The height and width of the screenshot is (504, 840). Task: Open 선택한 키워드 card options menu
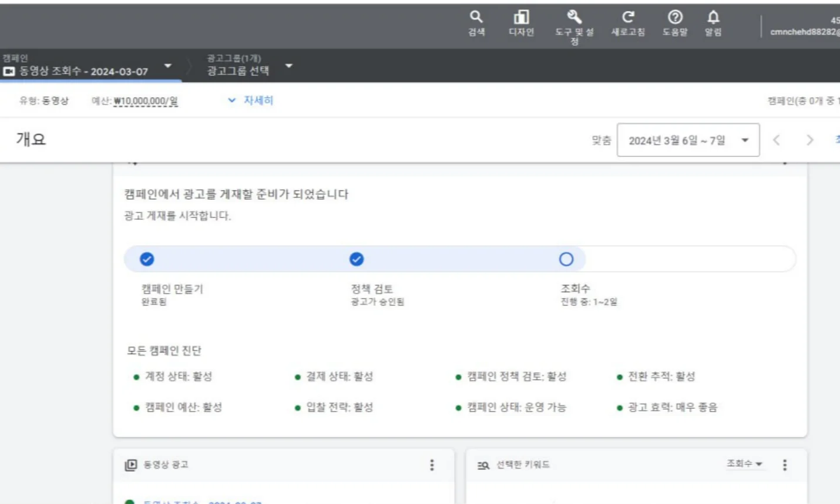coord(785,465)
